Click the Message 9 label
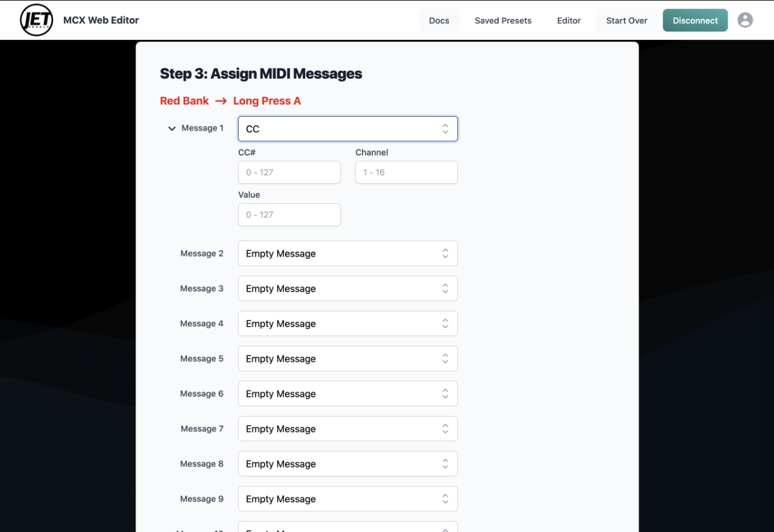Screen dimensions: 774x532 coord(202,499)
